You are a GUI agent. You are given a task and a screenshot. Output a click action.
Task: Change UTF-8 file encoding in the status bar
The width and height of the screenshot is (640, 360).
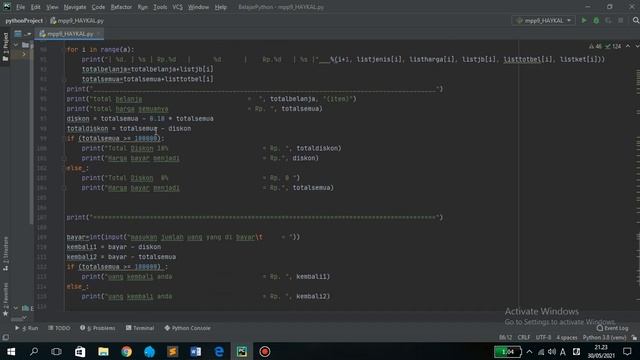pos(543,338)
